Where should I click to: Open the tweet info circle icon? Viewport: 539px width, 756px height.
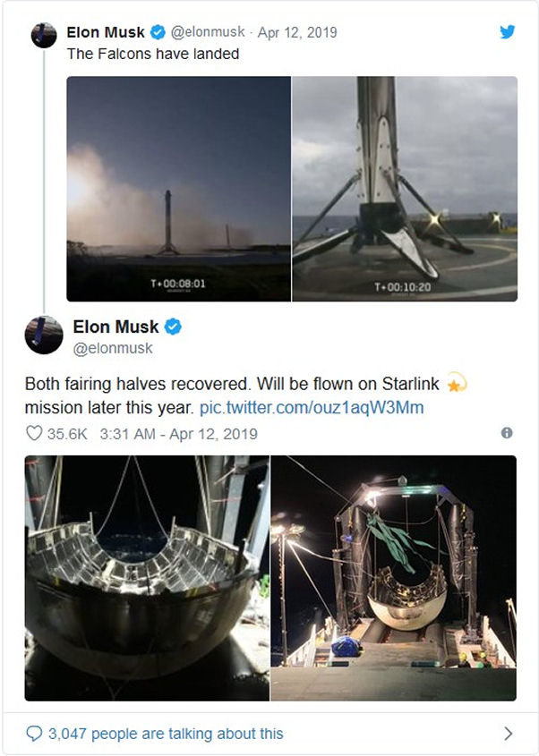(x=507, y=433)
